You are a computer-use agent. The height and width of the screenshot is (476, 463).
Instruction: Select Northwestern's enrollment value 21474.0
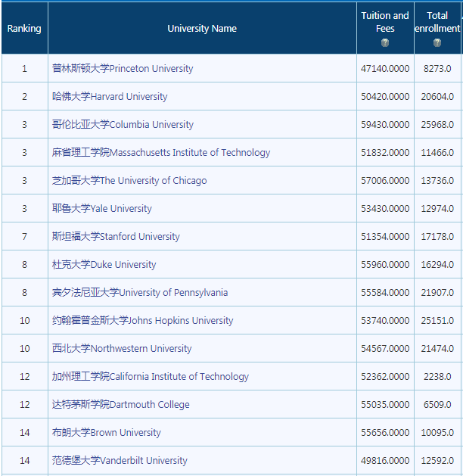coord(437,349)
